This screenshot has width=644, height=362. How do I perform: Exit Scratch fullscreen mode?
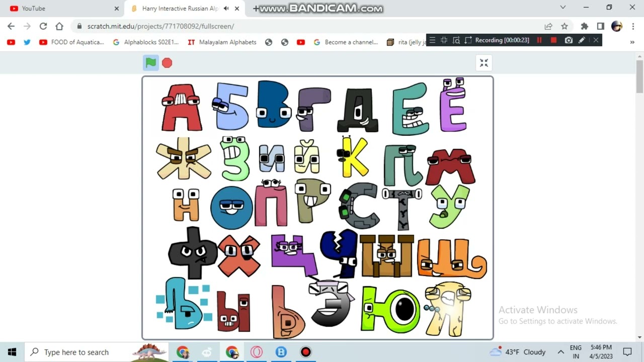coord(484,63)
